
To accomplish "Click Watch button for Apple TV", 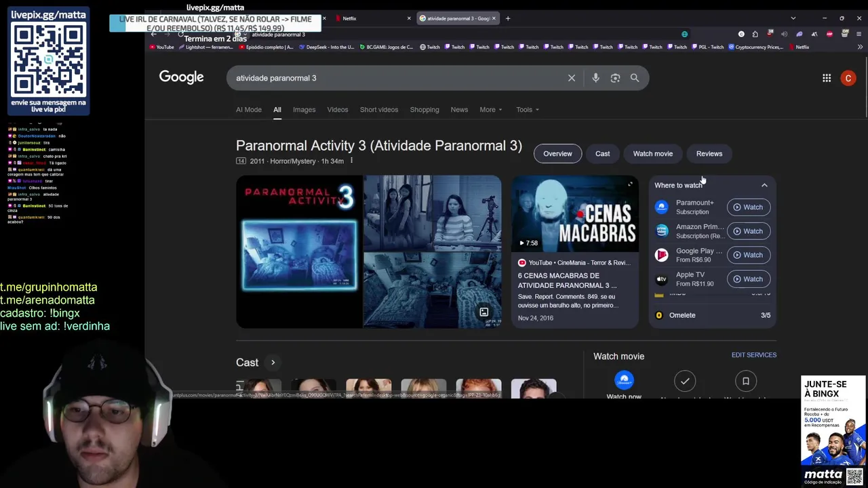I will pyautogui.click(x=749, y=279).
